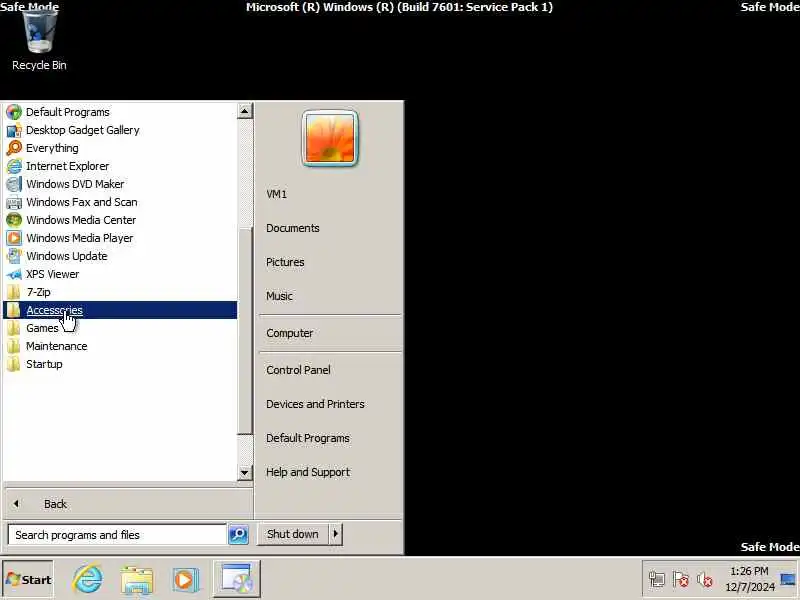Click the Desktop Gadget Gallery icon
The image size is (800, 600).
14,130
